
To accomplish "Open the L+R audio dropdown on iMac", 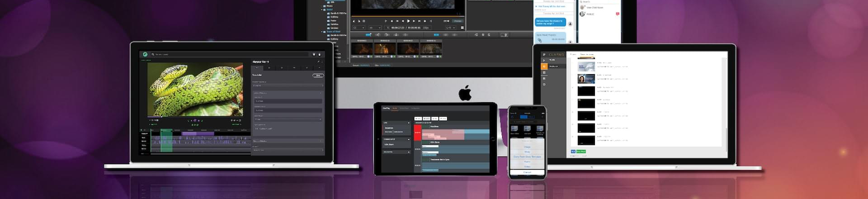I will click(x=452, y=28).
